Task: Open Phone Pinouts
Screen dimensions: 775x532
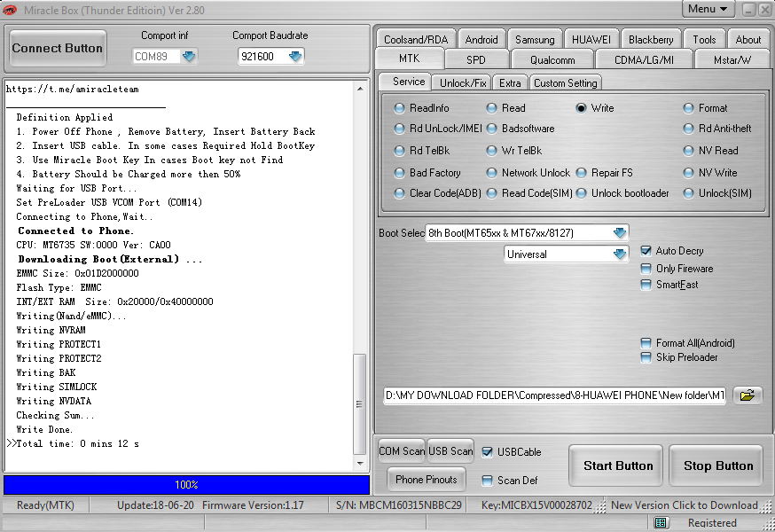Action: coord(426,479)
